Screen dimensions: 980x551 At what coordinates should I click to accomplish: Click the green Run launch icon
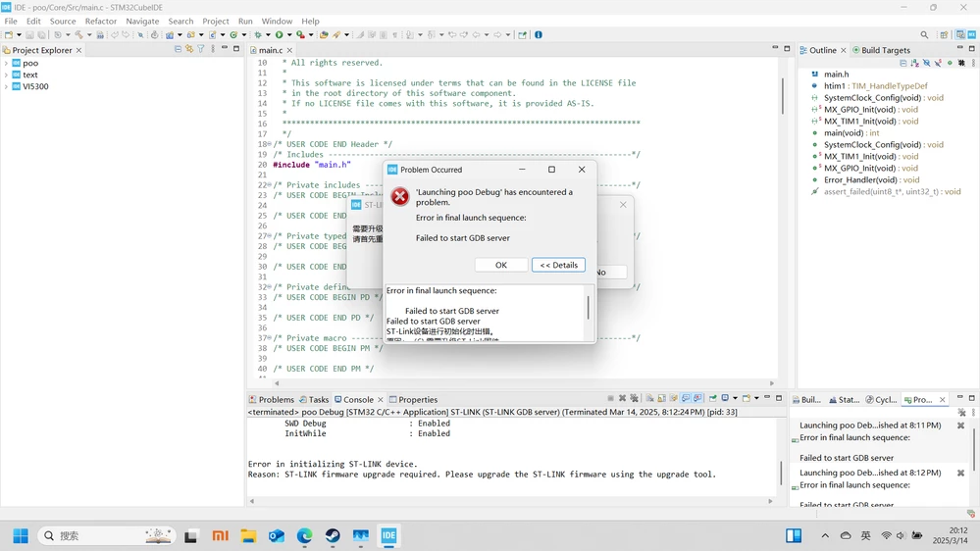(x=279, y=35)
